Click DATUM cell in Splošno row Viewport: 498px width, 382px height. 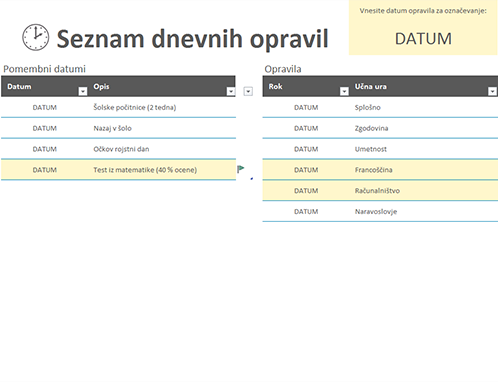(x=306, y=107)
